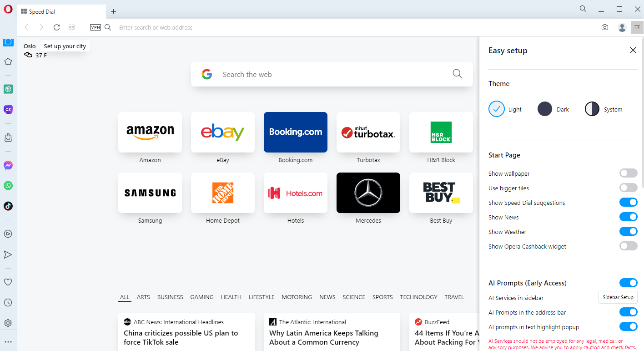Screen dimensions: 644x351
Task: Click the address bar field
Action: point(355,27)
